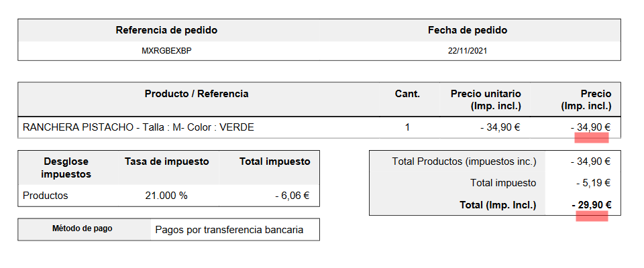Image resolution: width=644 pixels, height=268 pixels.
Task: Click the quantity value 1
Action: pos(407,128)
